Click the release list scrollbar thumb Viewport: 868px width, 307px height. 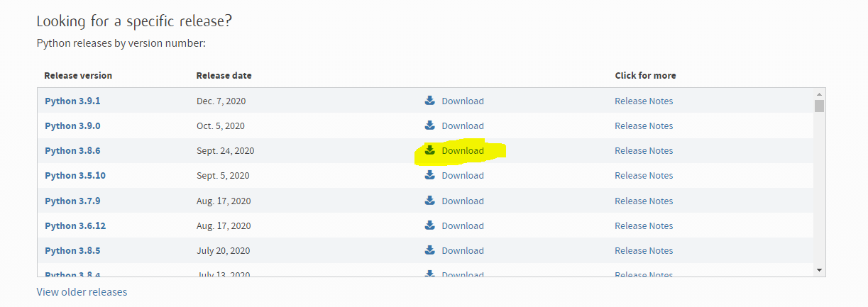pos(819,106)
